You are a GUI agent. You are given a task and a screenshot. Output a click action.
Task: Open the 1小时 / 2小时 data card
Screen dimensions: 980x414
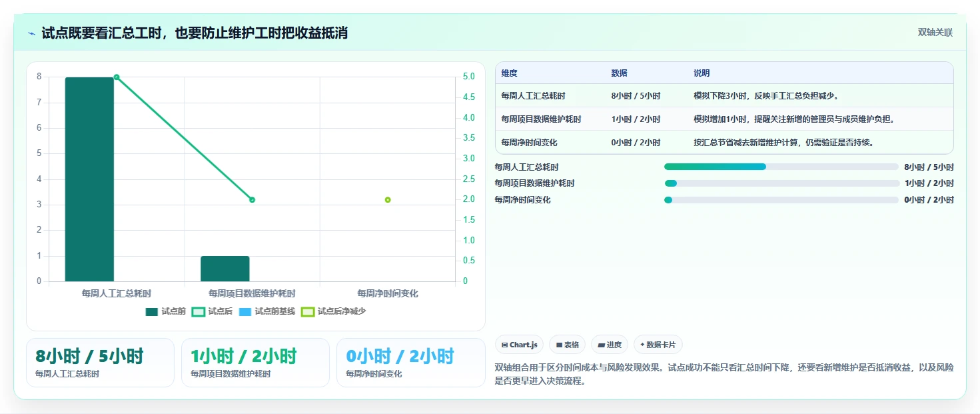255,363
